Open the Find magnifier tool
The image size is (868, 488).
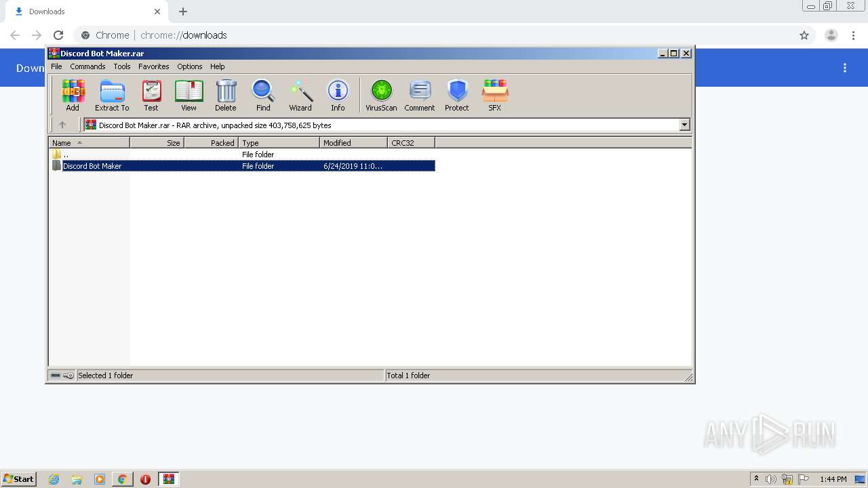(x=263, y=95)
